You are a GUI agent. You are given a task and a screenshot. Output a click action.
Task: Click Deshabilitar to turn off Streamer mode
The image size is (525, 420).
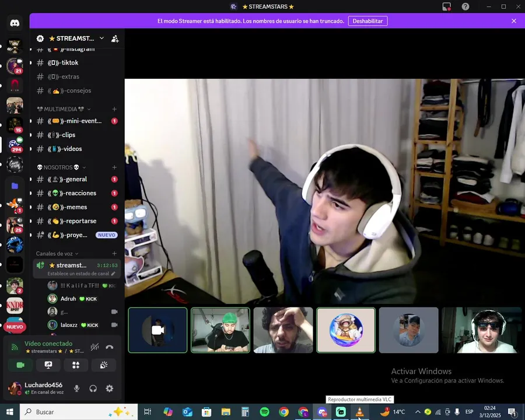click(367, 21)
